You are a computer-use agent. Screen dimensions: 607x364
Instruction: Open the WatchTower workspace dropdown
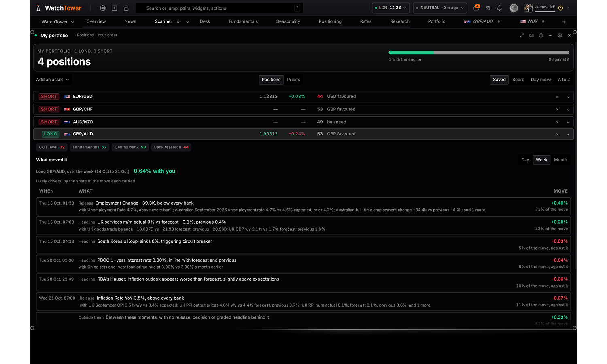tap(58, 22)
